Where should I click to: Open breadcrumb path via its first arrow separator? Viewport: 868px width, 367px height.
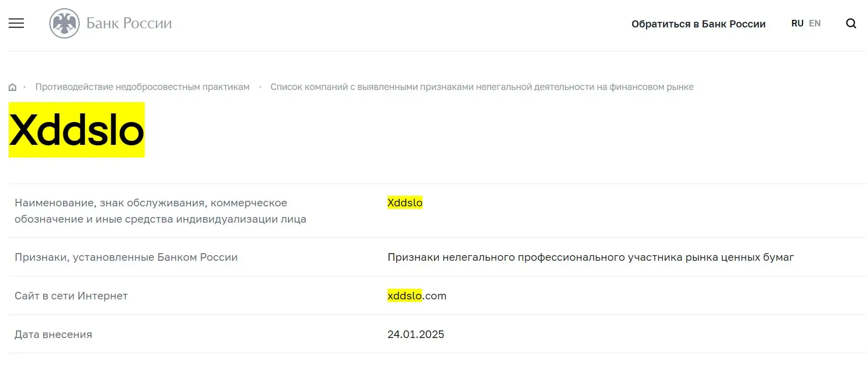click(x=24, y=86)
